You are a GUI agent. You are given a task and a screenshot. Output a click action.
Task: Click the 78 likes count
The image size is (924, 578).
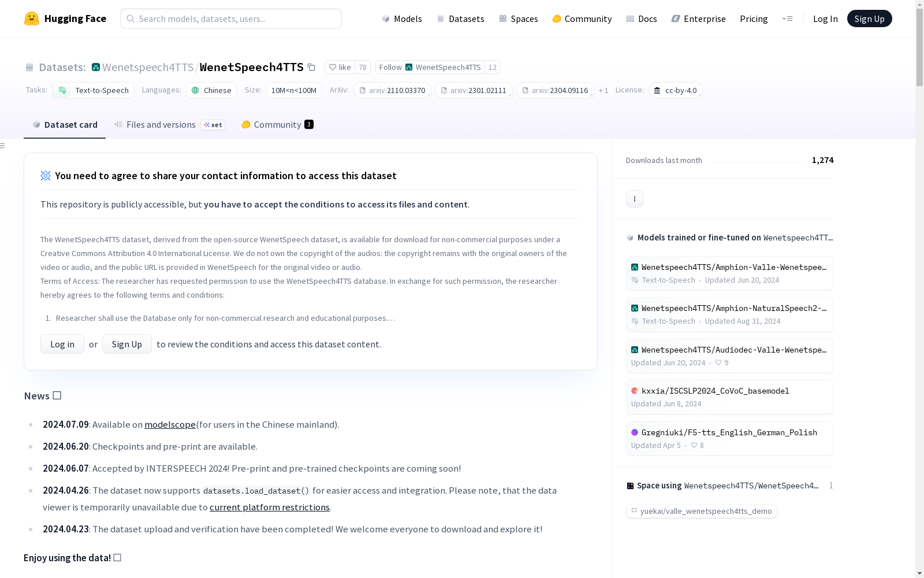tap(363, 67)
